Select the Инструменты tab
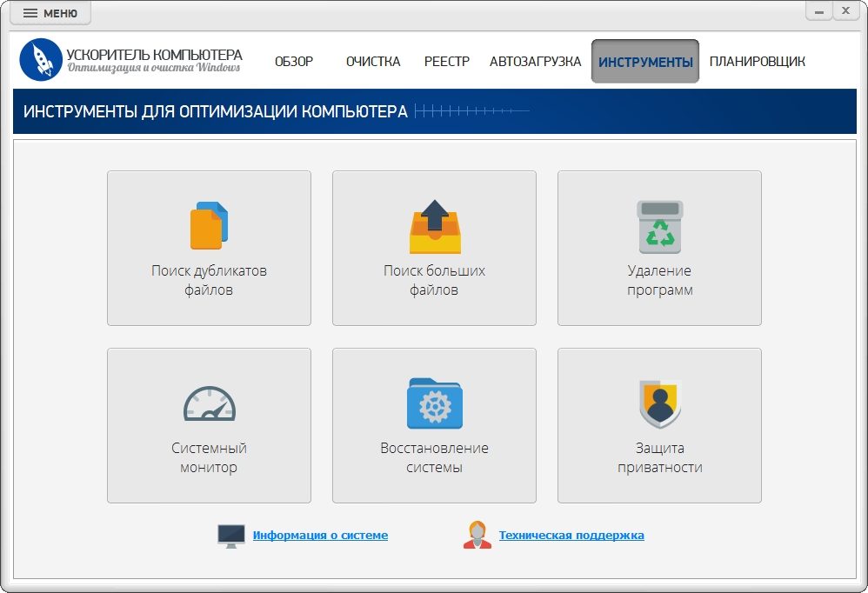 pos(645,62)
